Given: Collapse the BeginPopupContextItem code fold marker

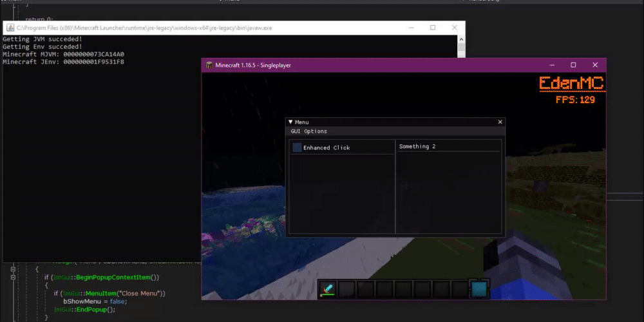Looking at the screenshot, I should tap(13, 277).
